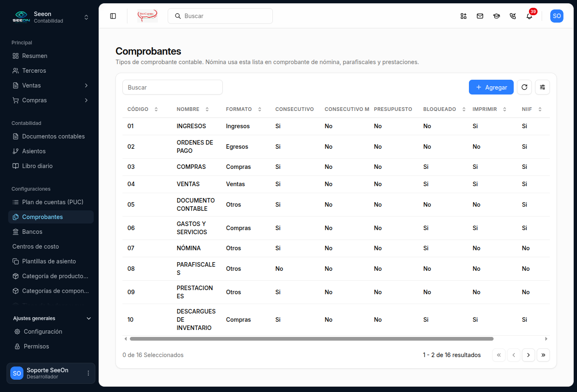Viewport: 577px width, 392px height.
Task: Open Configuración settings link
Action: click(x=53, y=332)
